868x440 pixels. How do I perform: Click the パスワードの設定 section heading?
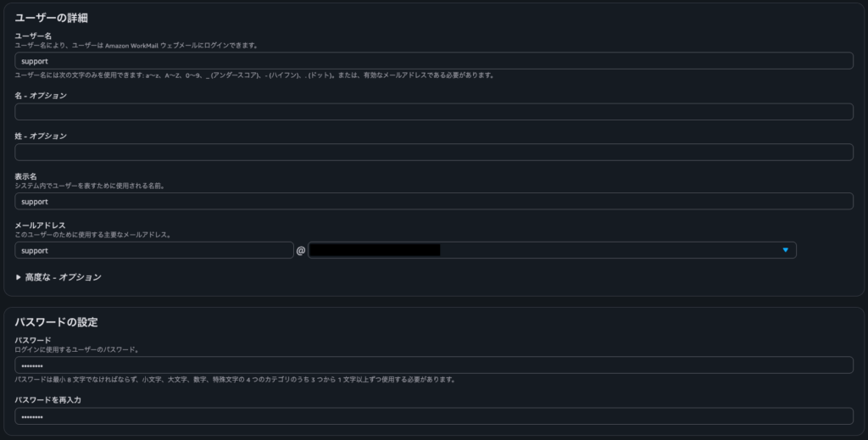click(56, 322)
